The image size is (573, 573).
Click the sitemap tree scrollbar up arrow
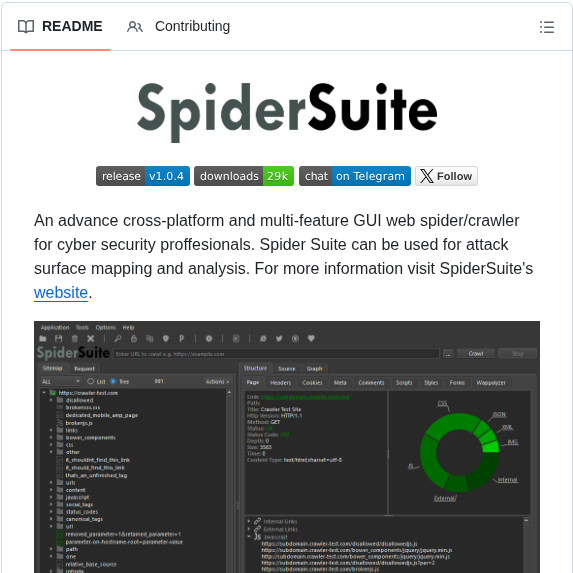point(229,392)
